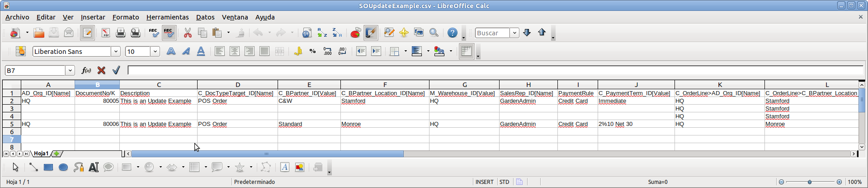This screenshot has height=188, width=868.
Task: Click the percent number format icon
Action: (312, 52)
